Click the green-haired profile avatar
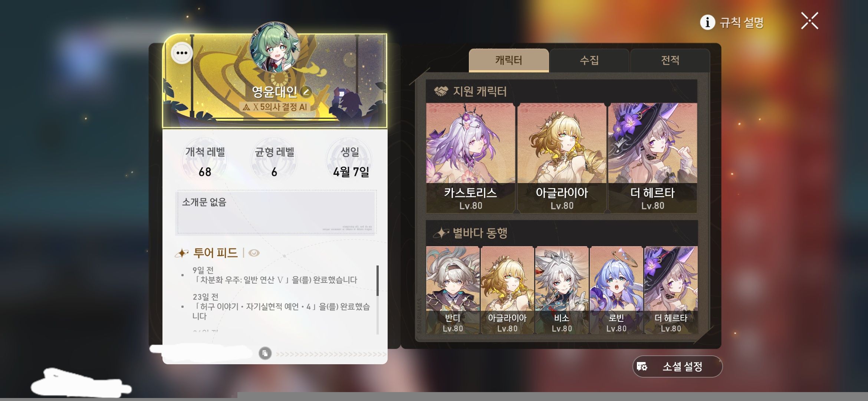The height and width of the screenshot is (401, 868). [x=274, y=47]
